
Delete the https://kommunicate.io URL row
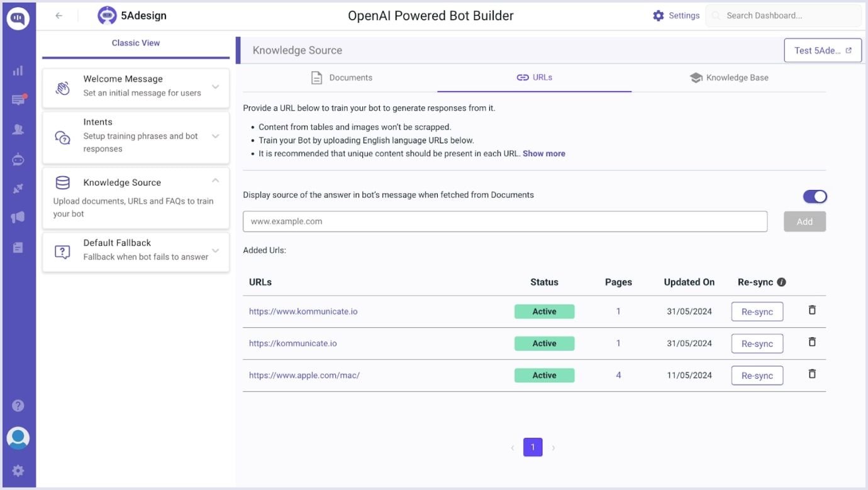[812, 342]
